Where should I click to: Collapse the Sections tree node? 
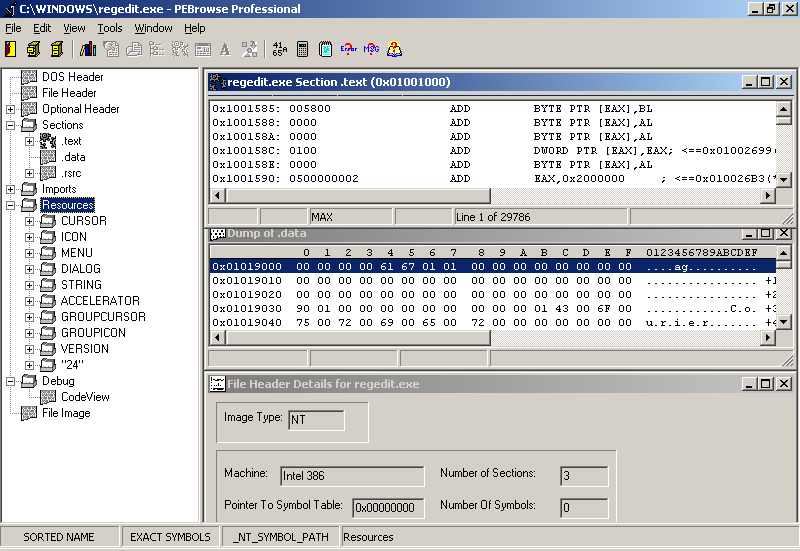[10, 125]
